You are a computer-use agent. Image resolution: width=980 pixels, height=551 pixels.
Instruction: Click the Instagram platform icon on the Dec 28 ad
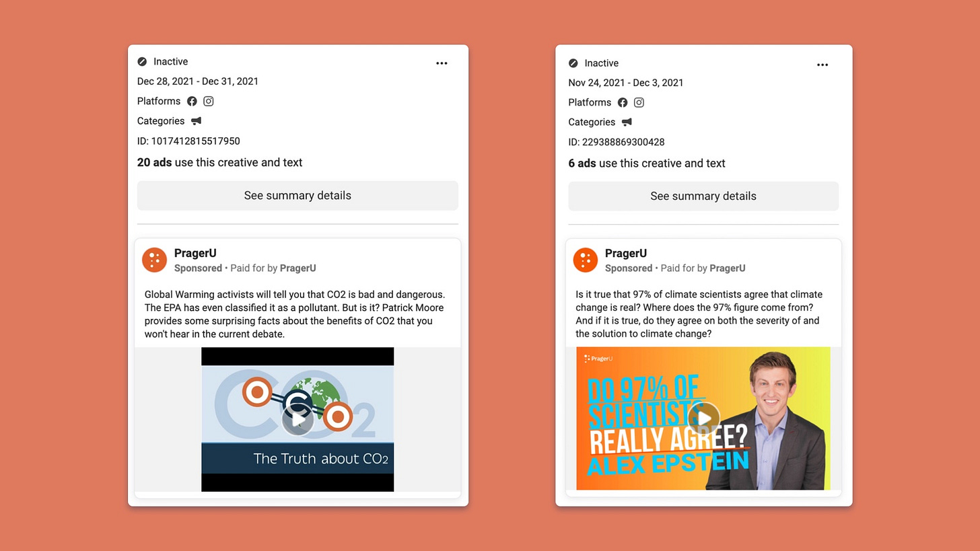click(x=209, y=101)
